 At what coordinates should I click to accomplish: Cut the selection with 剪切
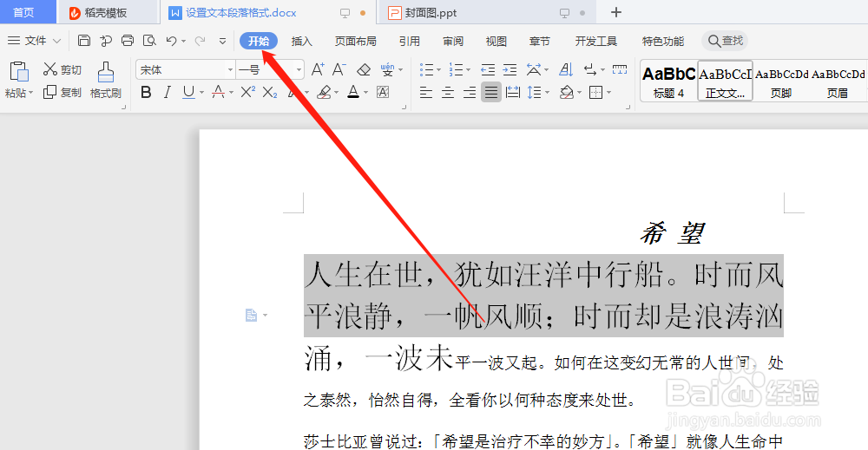62,69
